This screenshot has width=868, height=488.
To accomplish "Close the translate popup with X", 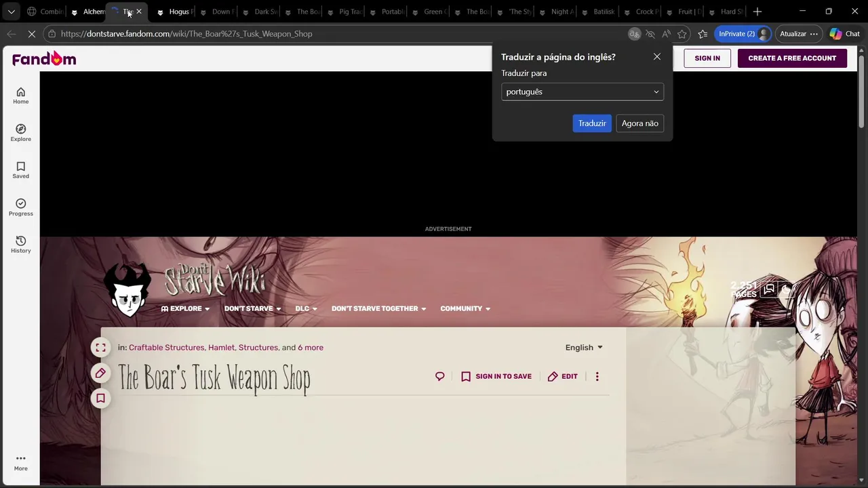I will click(657, 57).
